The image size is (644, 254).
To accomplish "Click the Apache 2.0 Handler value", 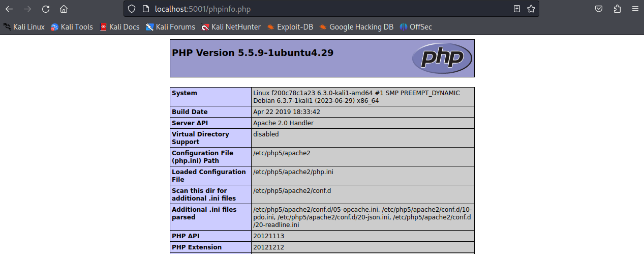I will pos(283,123).
